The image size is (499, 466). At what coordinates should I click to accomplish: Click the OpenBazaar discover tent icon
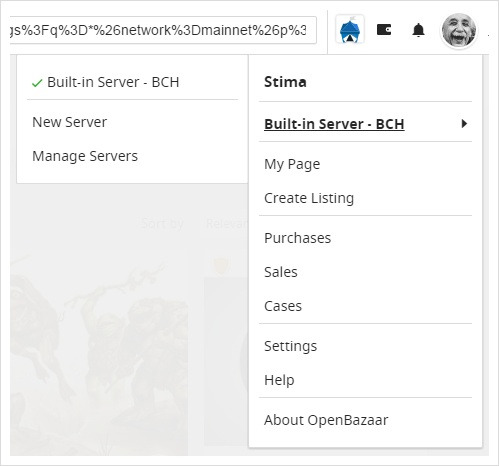(x=350, y=30)
